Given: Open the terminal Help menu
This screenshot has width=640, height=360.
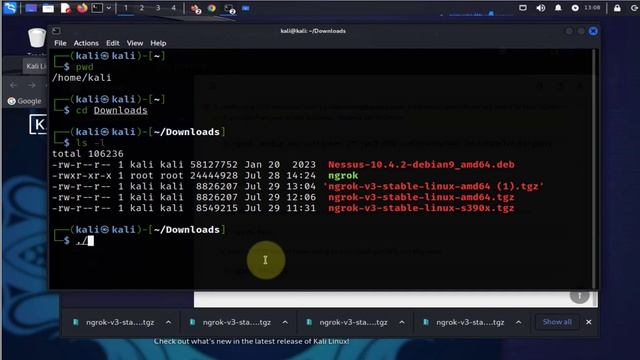Looking at the screenshot, I should tap(158, 43).
